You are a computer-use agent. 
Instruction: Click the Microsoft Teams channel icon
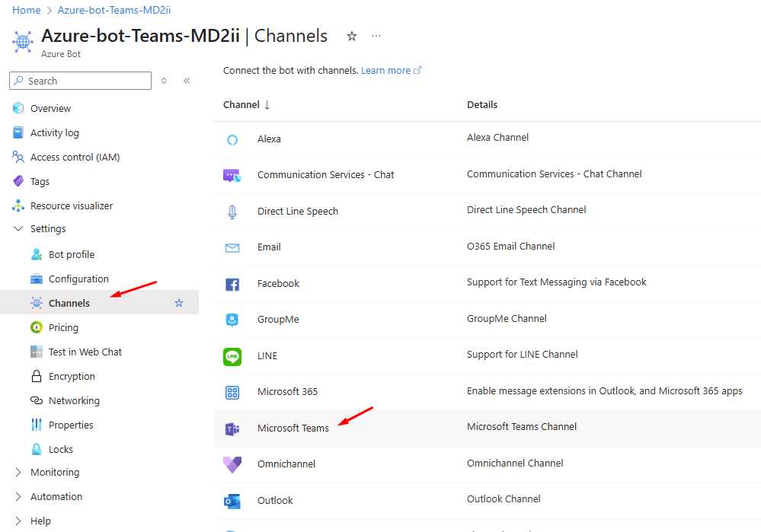232,428
